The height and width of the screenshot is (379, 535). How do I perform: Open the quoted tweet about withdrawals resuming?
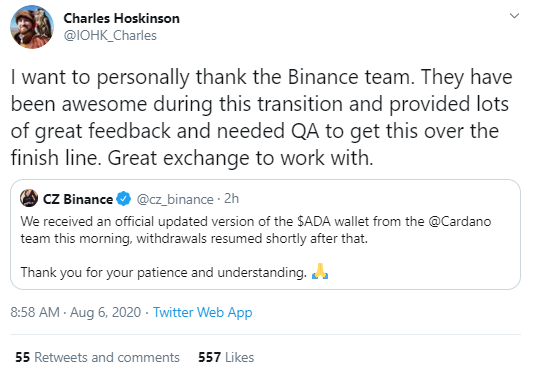coord(265,235)
